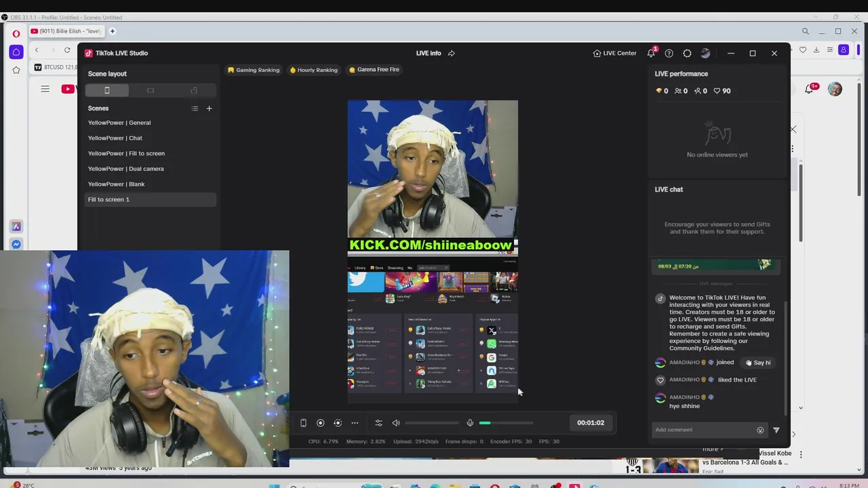Open YouTube hamburger guide menu
868x488 pixels.
pyautogui.click(x=45, y=89)
